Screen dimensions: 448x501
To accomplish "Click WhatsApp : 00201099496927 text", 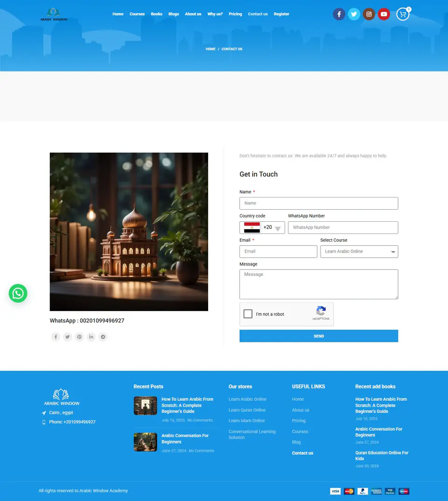I will (87, 320).
